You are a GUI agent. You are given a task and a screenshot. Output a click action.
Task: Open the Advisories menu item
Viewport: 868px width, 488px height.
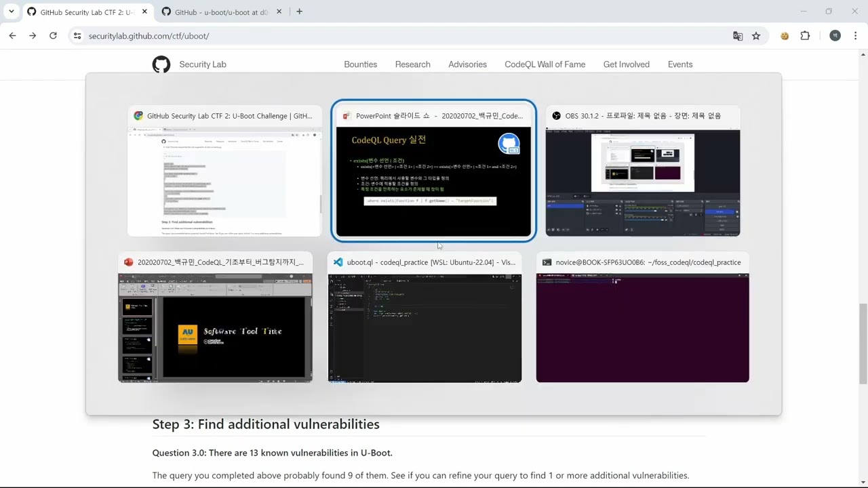pyautogui.click(x=467, y=64)
